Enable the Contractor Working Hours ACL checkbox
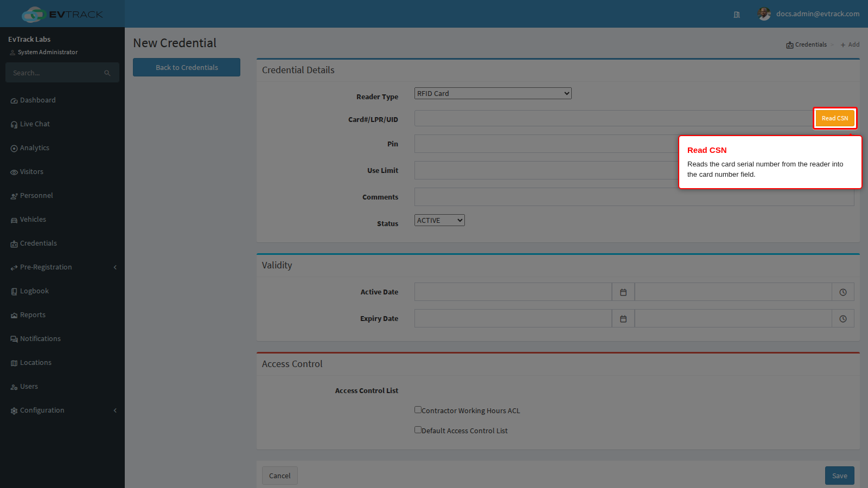This screenshot has width=868, height=488. tap(418, 410)
